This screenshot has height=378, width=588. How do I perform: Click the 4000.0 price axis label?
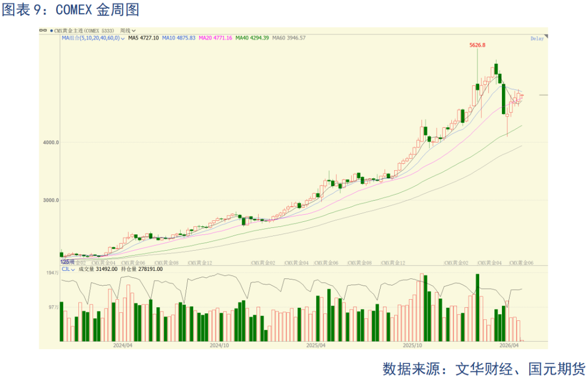point(50,142)
